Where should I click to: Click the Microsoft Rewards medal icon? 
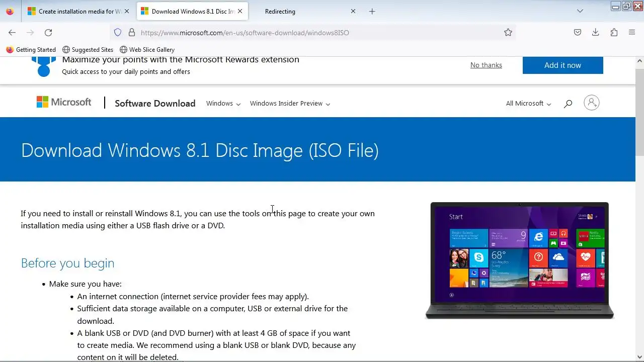(x=44, y=66)
